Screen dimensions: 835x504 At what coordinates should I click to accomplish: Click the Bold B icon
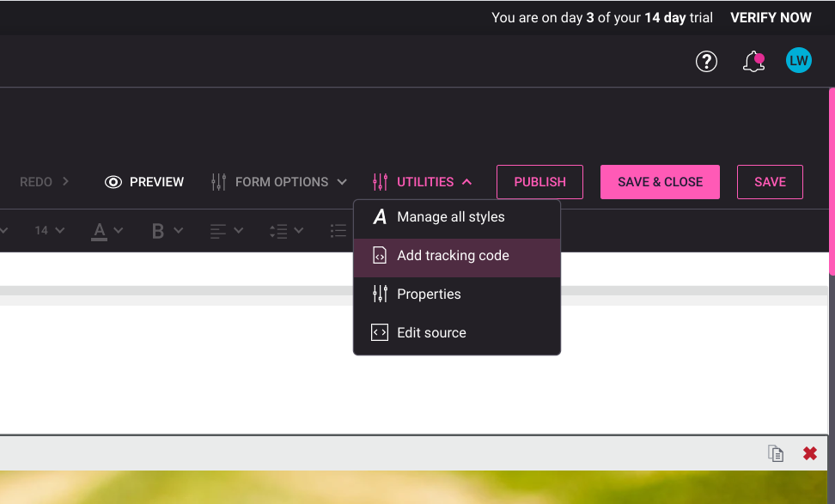pyautogui.click(x=157, y=231)
